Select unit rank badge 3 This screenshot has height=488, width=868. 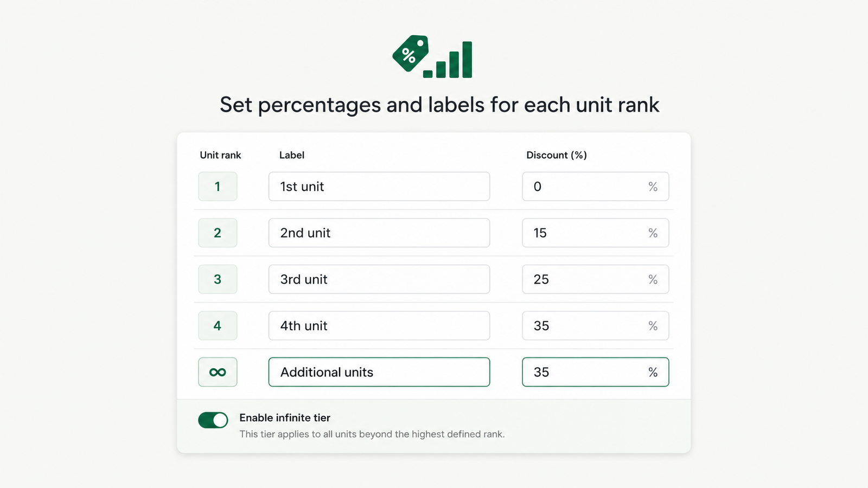click(218, 279)
